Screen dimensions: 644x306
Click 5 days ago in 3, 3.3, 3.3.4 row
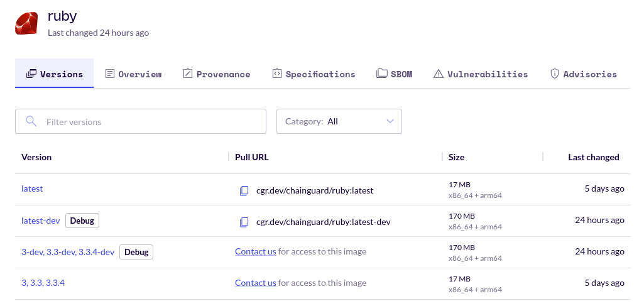tap(604, 283)
